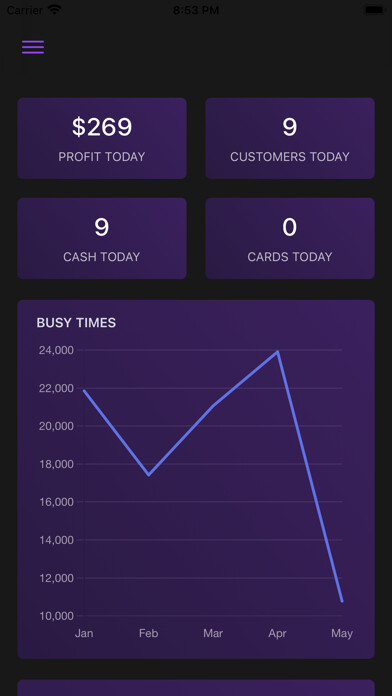Open the Profit Today card
The width and height of the screenshot is (392, 696).
point(102,138)
